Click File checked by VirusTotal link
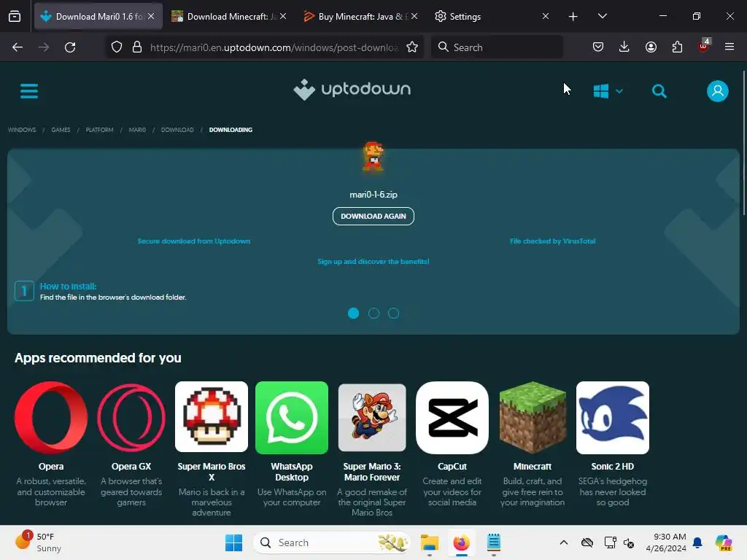747x560 pixels. pyautogui.click(x=553, y=241)
